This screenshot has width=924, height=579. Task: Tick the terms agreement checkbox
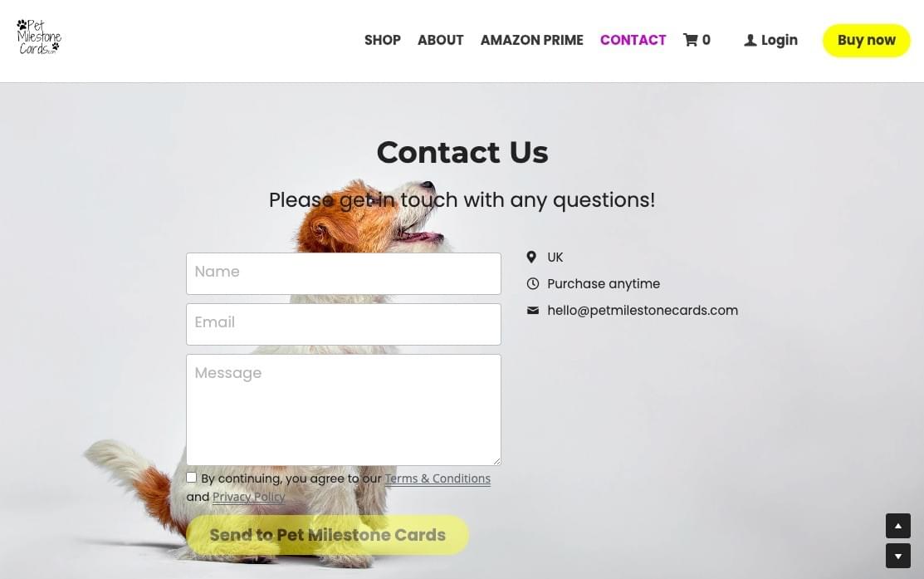[192, 478]
